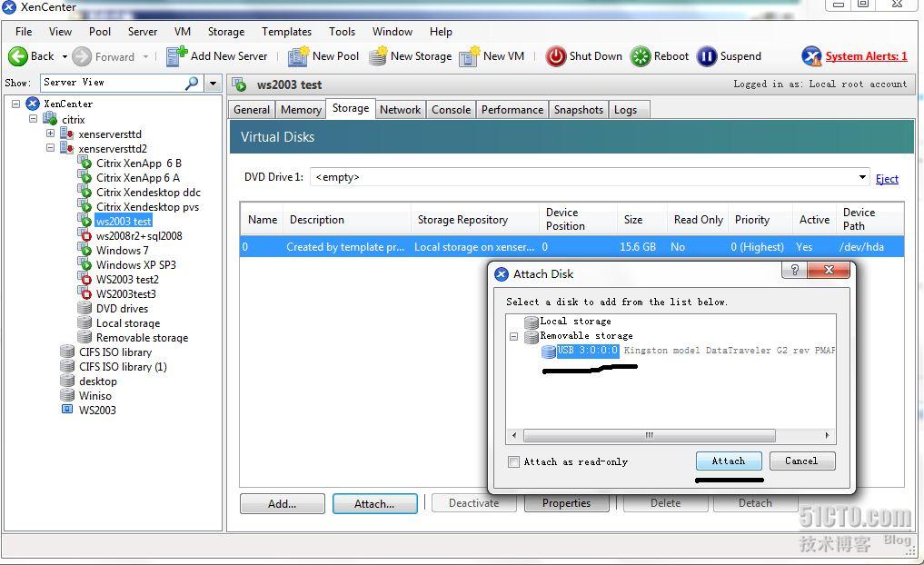The image size is (924, 565).
Task: Click the Storage Repository column header
Action: tap(474, 219)
